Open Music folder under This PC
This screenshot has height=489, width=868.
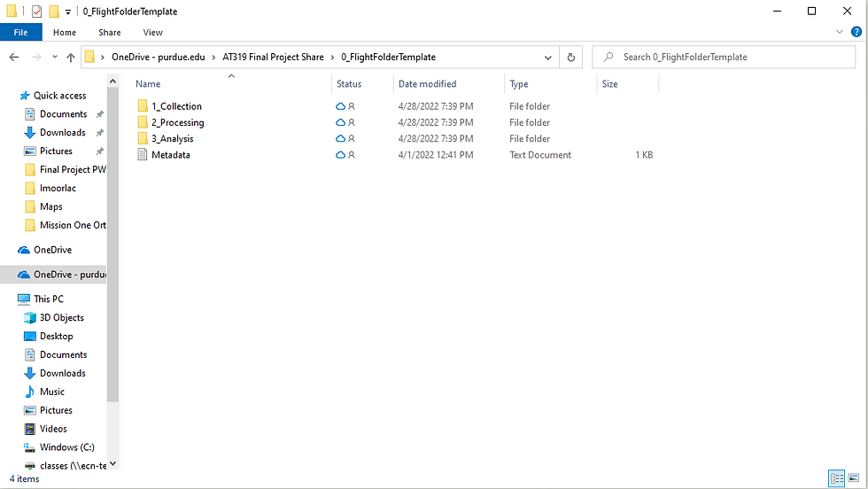[52, 392]
